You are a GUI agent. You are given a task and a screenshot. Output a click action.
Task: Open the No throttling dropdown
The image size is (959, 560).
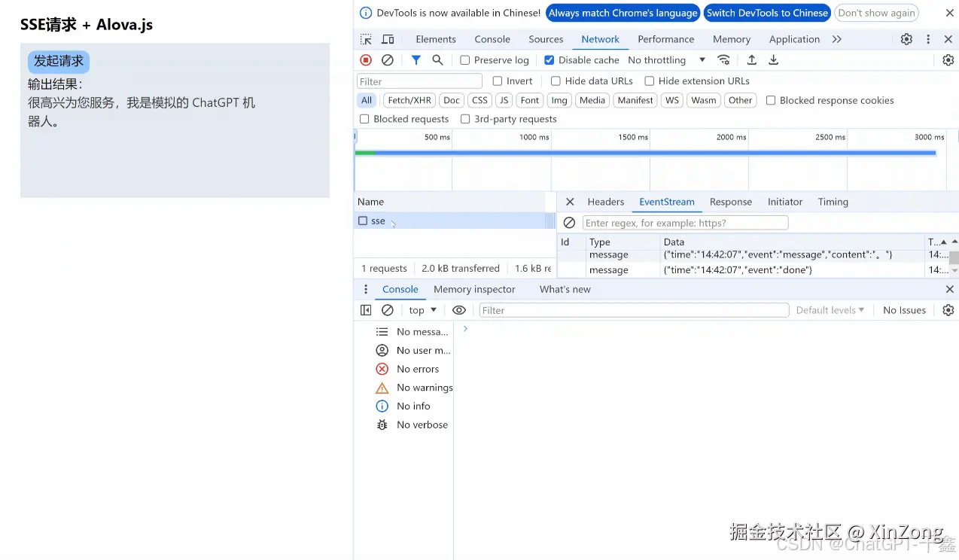coord(667,60)
